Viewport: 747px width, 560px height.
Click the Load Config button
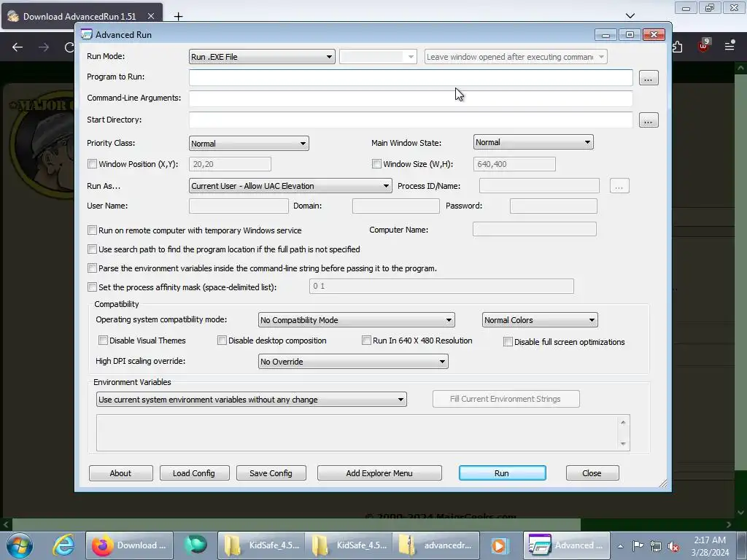194,472
